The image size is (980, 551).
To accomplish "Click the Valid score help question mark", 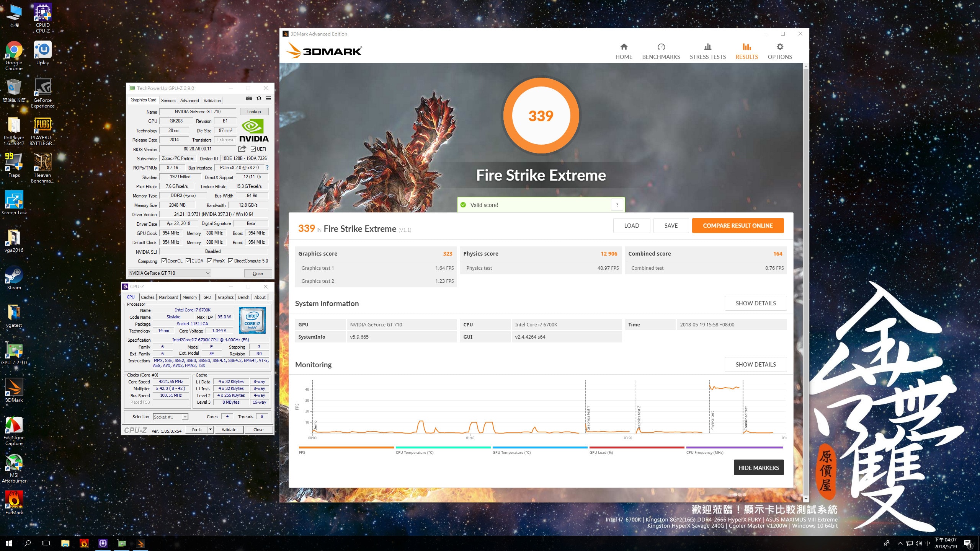I will pyautogui.click(x=617, y=205).
